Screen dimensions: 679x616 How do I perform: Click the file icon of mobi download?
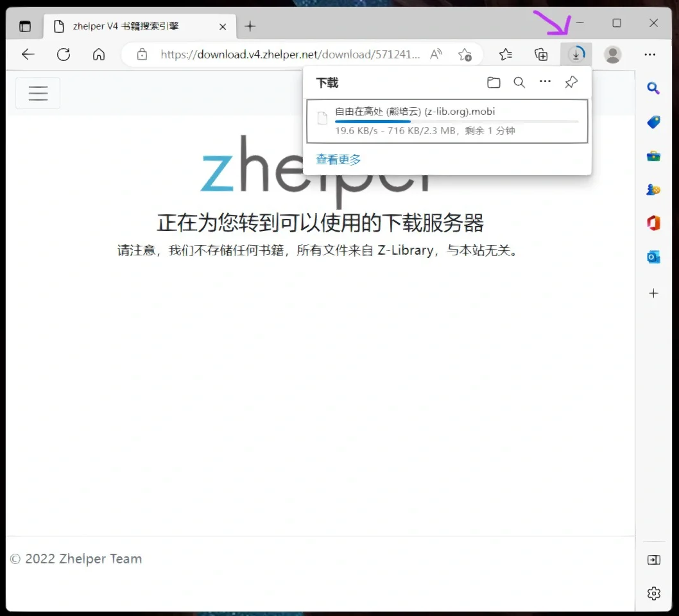click(322, 117)
